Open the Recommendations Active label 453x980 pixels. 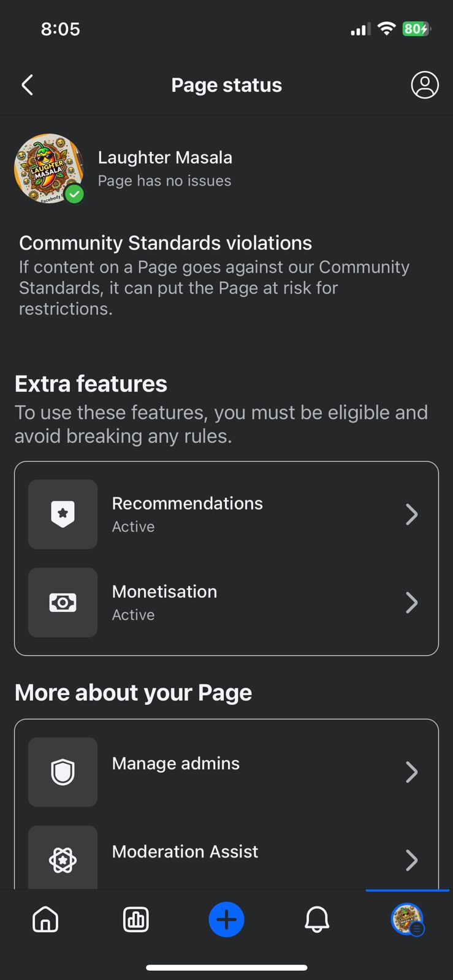click(x=133, y=527)
